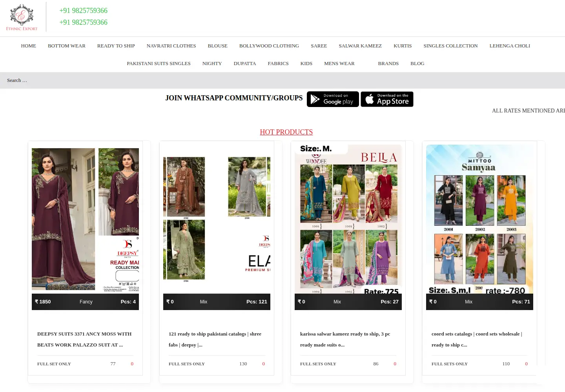Click the Pcs: 71 label
This screenshot has height=392, width=565.
tap(521, 302)
